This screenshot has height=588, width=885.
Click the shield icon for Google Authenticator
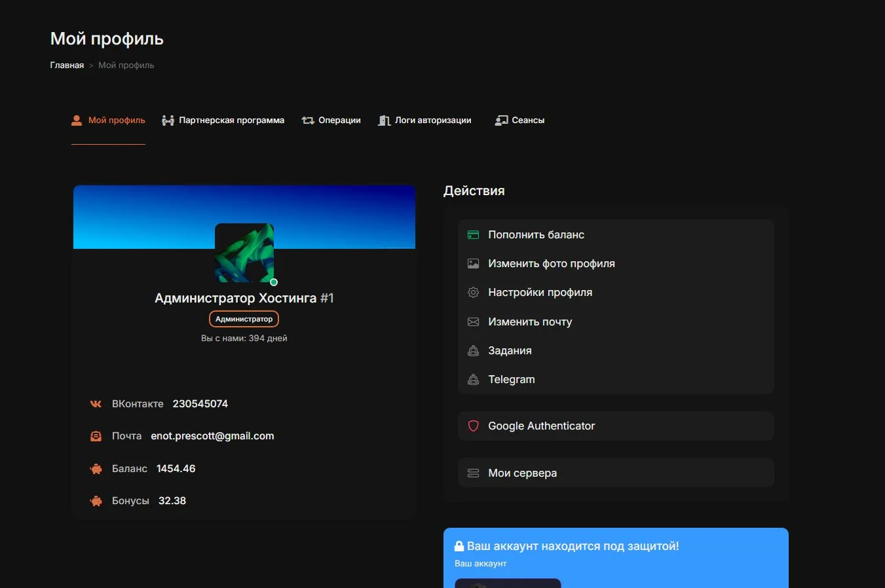point(473,426)
